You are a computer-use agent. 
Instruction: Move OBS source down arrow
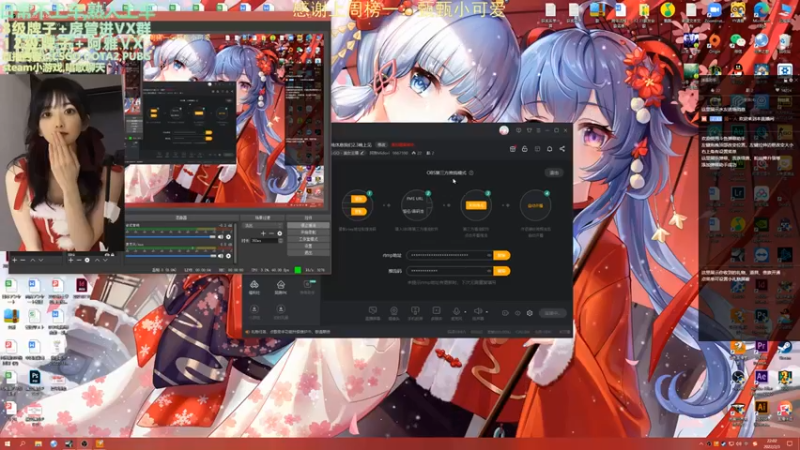(106, 260)
